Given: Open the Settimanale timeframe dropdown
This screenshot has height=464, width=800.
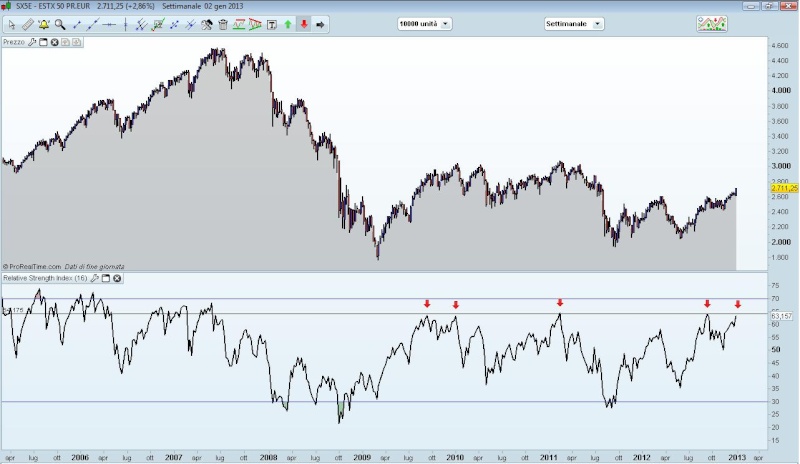Looking at the screenshot, I should [574, 24].
